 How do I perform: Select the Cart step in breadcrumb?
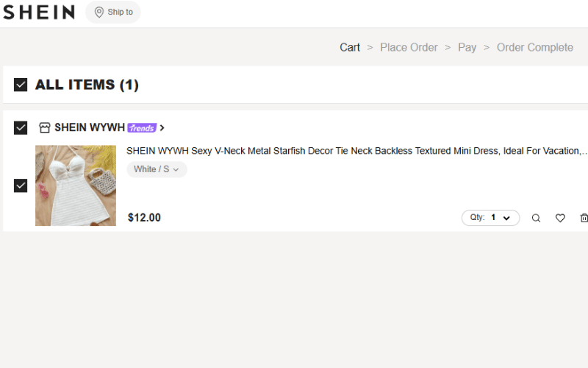coord(349,47)
